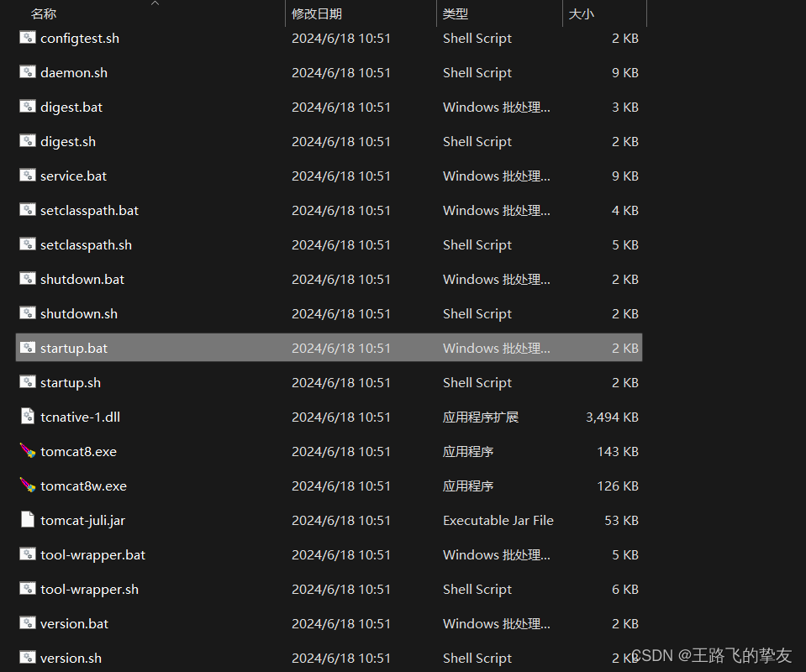The image size is (806, 672).
Task: Select the file name tomcat8w.exe
Action: tap(83, 486)
